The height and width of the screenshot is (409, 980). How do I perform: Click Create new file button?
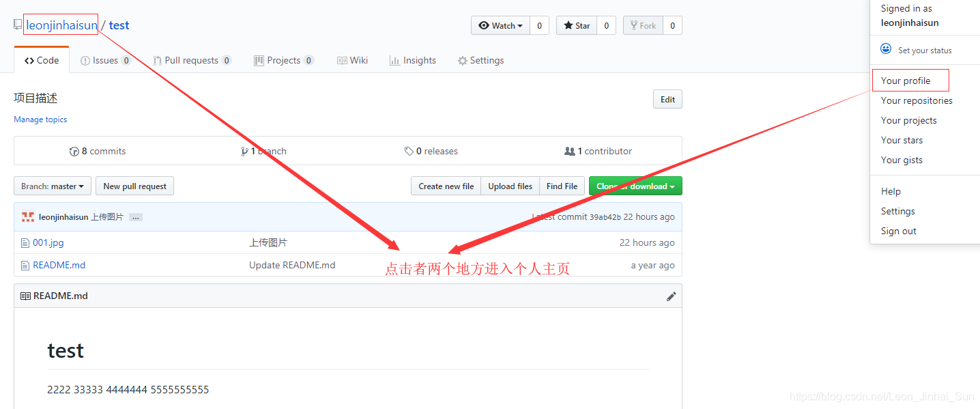pos(446,186)
